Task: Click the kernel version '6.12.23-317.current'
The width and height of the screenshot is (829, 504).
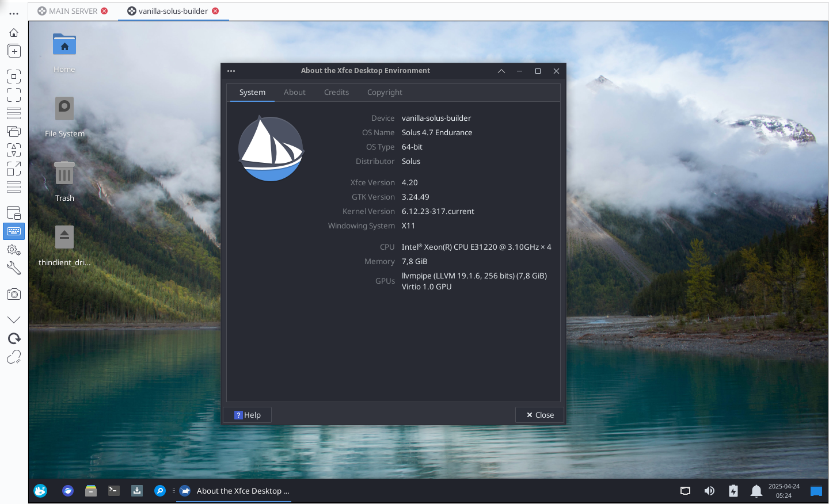Action: coord(438,211)
